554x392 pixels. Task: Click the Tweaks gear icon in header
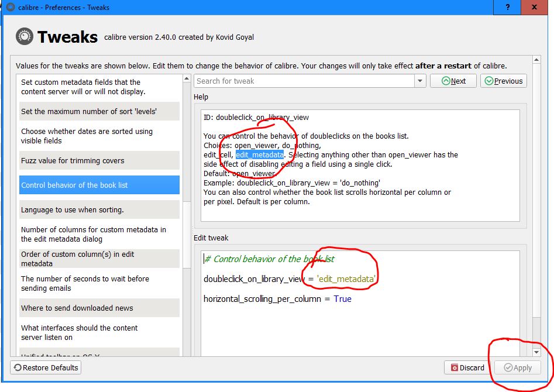[25, 36]
